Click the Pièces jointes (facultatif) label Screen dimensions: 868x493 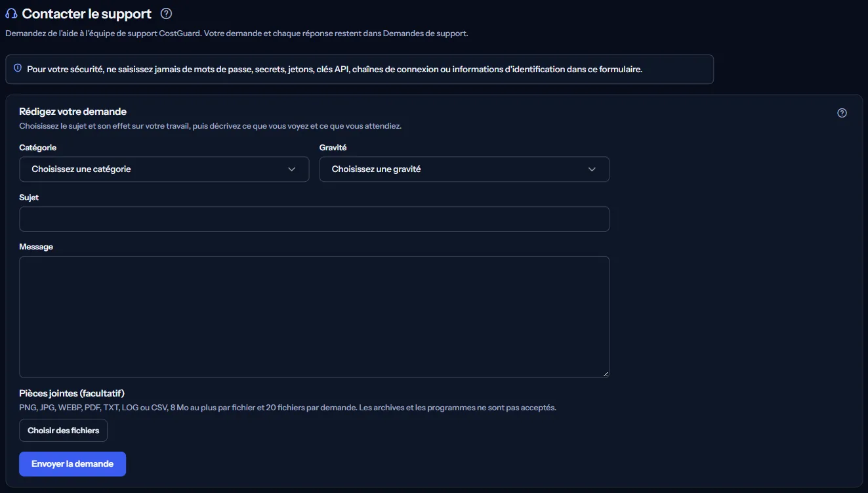pos(72,393)
